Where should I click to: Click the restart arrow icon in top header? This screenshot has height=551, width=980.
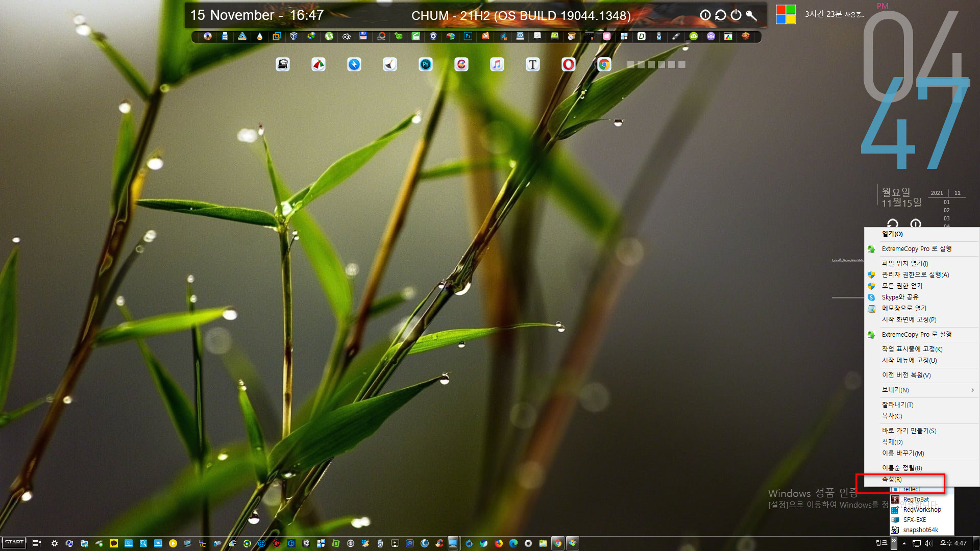coord(720,15)
